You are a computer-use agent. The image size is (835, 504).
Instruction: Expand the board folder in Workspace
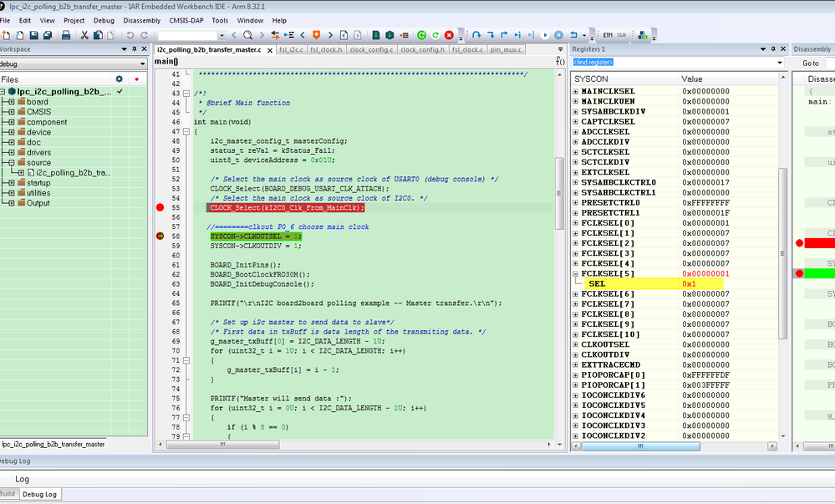tap(11, 102)
